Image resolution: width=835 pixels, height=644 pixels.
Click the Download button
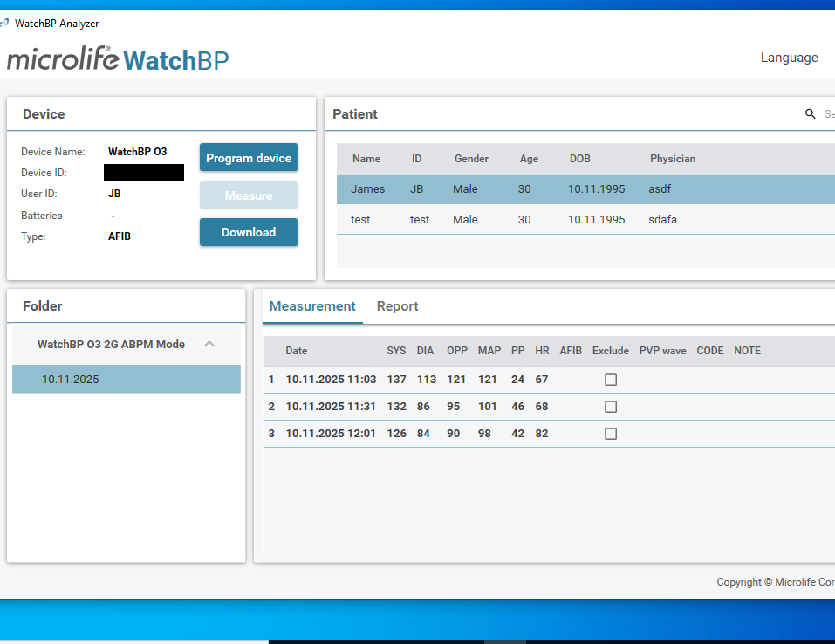click(x=248, y=232)
